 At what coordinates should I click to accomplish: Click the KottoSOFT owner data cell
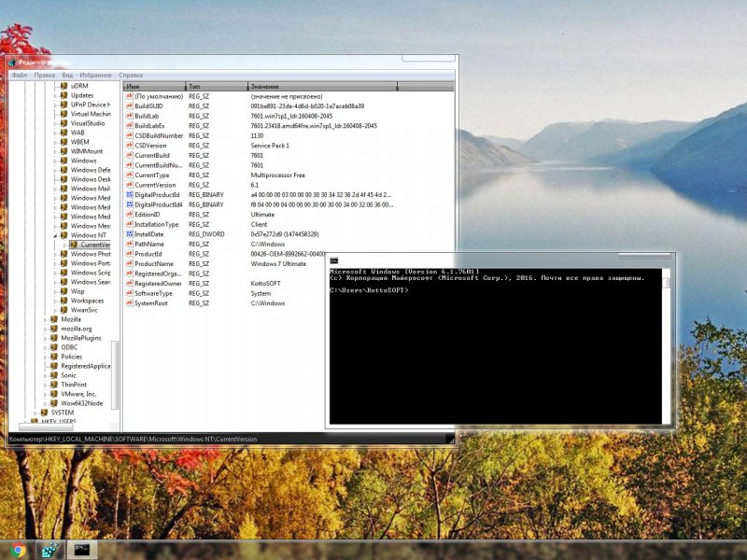pyautogui.click(x=265, y=284)
